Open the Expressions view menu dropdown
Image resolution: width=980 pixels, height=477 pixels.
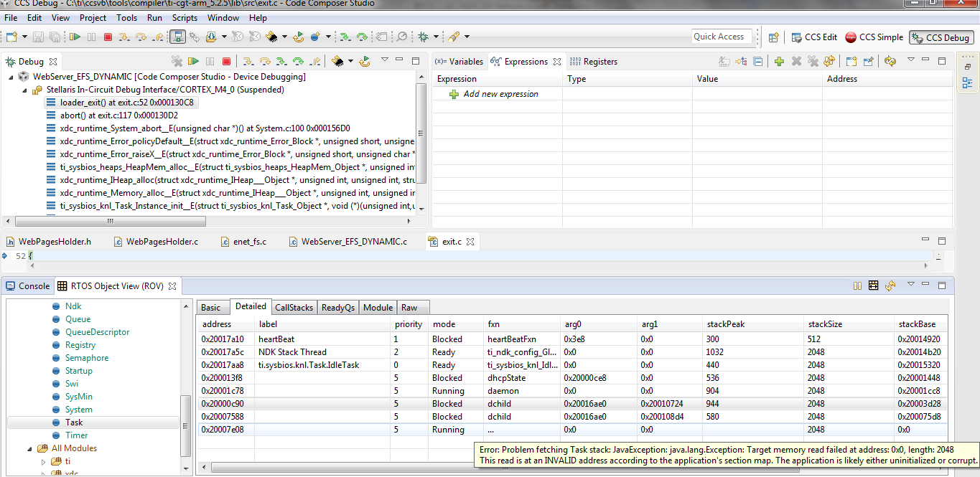click(x=910, y=61)
